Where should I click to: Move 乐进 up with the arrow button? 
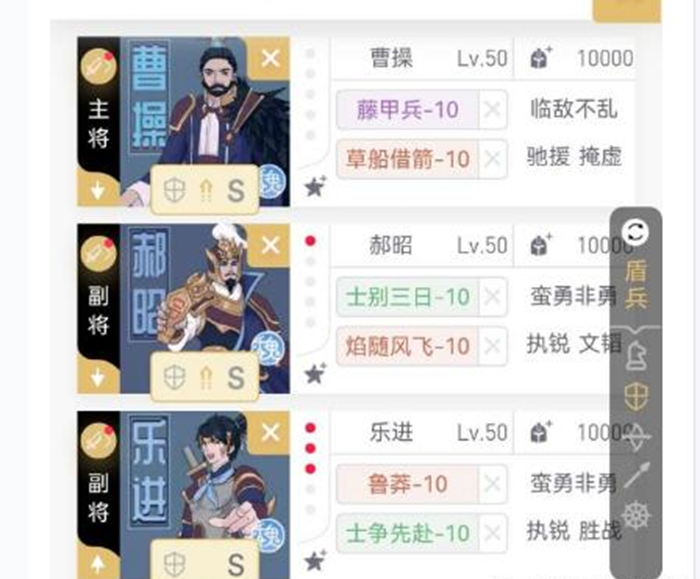[98, 565]
